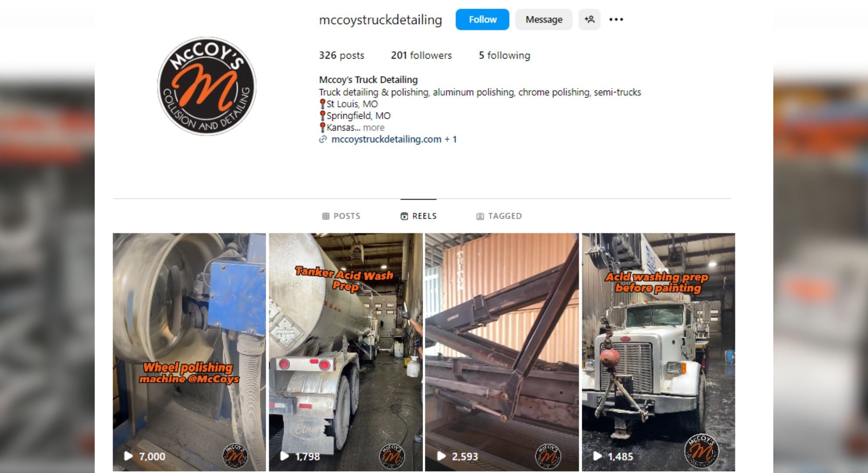Switch to the POSTS tab
The width and height of the screenshot is (868, 473).
[341, 216]
